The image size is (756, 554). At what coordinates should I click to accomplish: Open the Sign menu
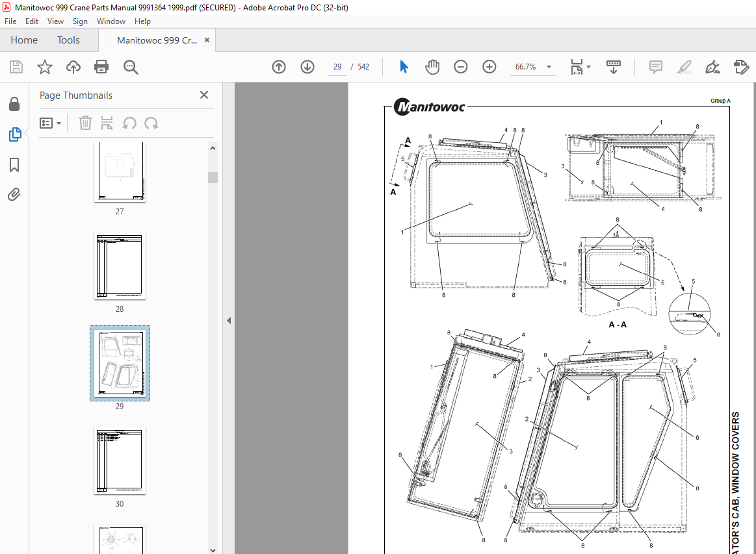click(x=80, y=21)
